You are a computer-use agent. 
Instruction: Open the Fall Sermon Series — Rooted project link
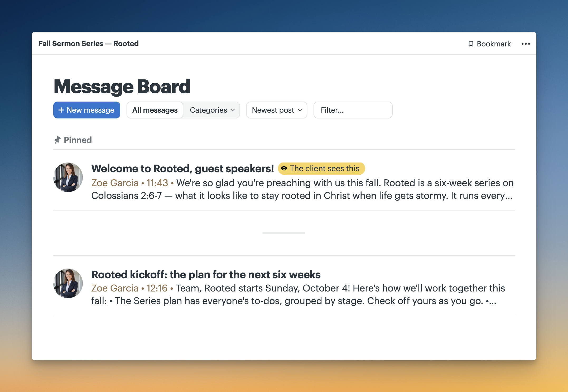click(x=88, y=44)
